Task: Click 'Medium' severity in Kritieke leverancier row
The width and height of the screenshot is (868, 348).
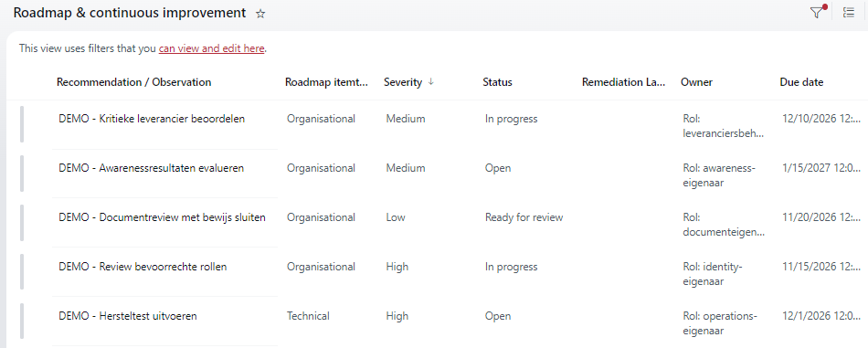Action: (x=406, y=119)
